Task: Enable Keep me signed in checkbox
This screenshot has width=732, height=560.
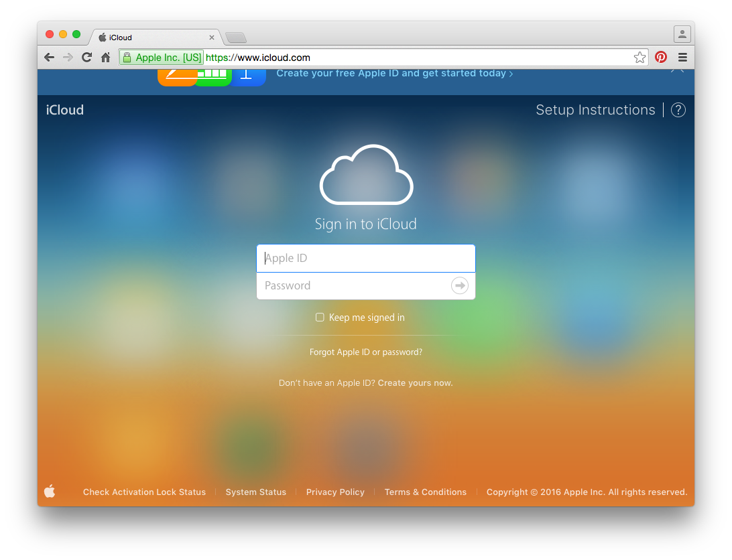Action: 320,318
